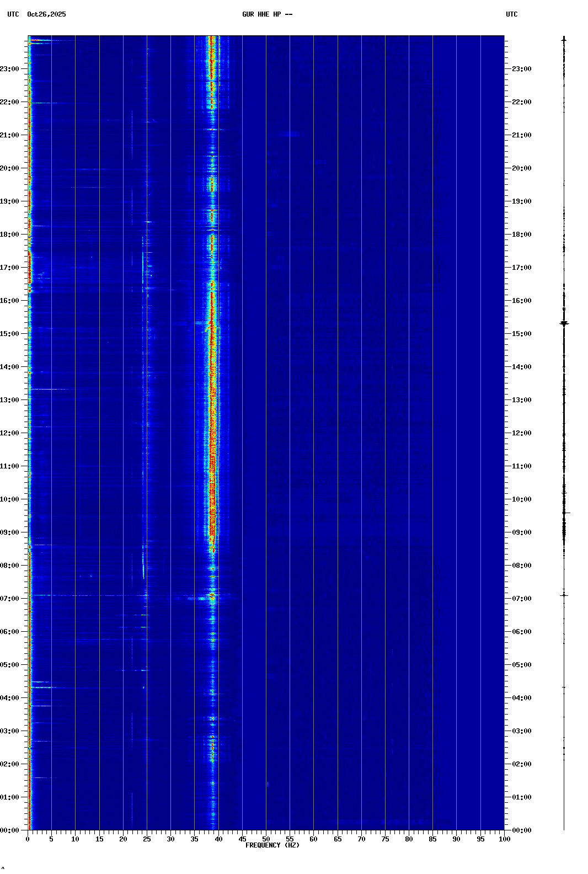Click the 100 Hz frequency tick label
This screenshot has height=874, width=588.
504,839
